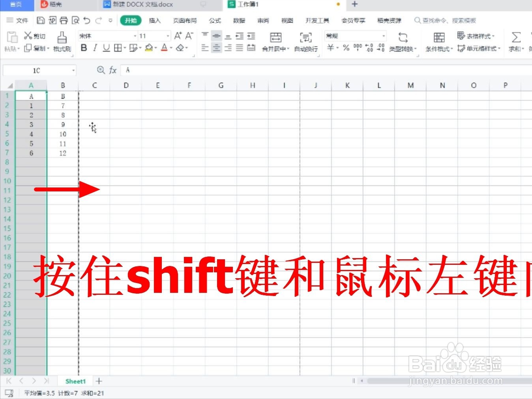Image resolution: width=532 pixels, height=399 pixels.
Task: Click the type conversion icon
Action: point(403,37)
